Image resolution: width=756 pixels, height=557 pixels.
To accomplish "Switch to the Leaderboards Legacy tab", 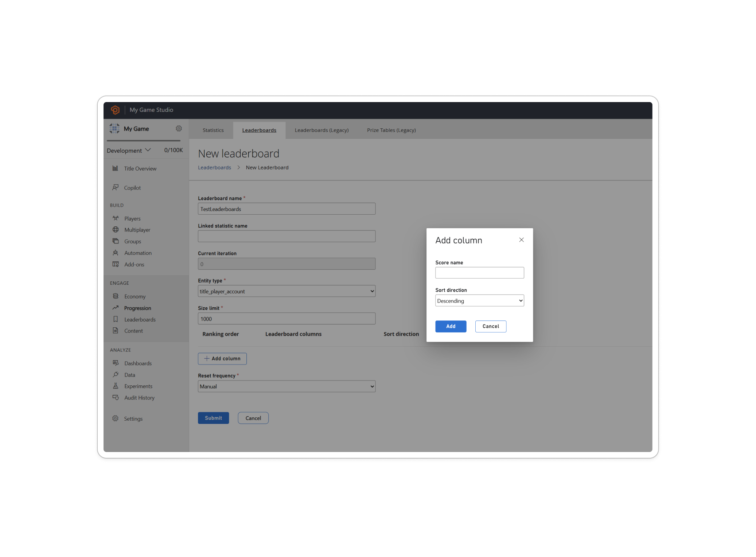I will [x=321, y=130].
